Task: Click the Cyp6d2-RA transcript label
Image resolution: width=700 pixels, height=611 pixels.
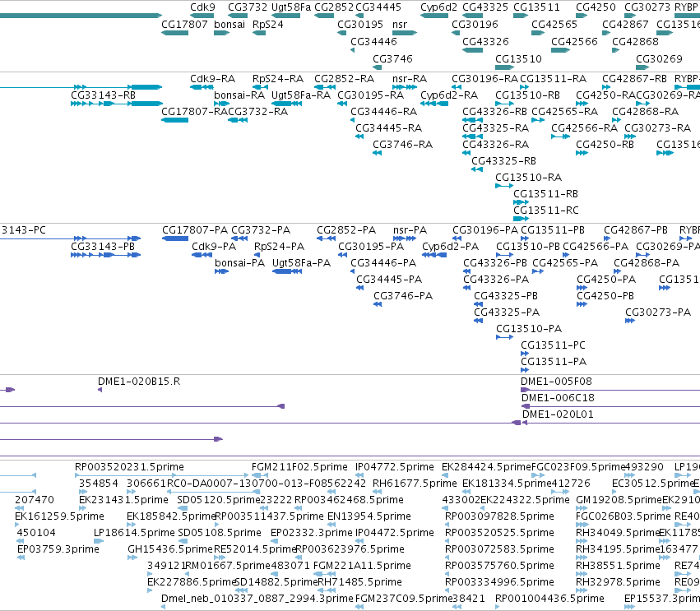Action: point(449,95)
